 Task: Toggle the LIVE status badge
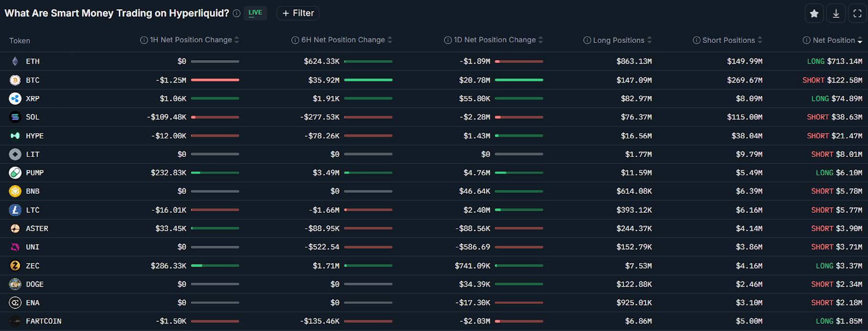(x=255, y=13)
